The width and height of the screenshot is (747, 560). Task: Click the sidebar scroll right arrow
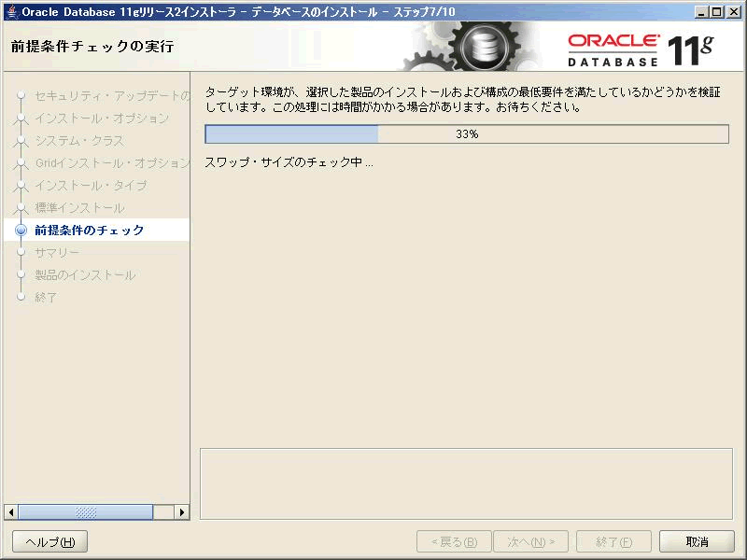tap(182, 512)
